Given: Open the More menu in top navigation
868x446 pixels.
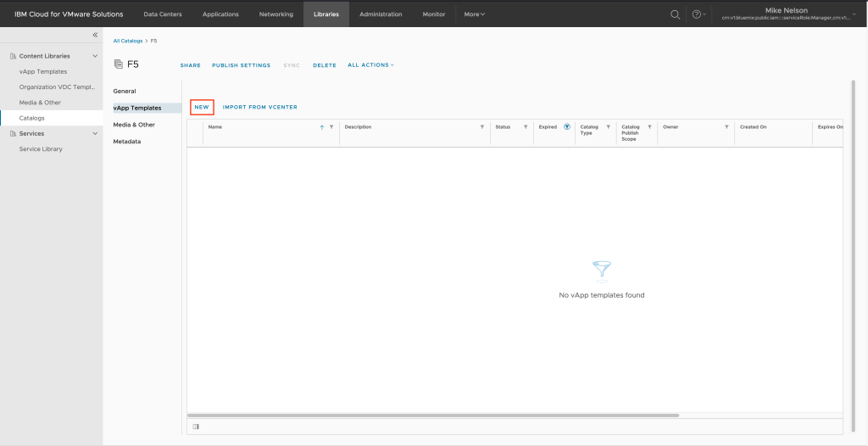Looking at the screenshot, I should [x=475, y=14].
